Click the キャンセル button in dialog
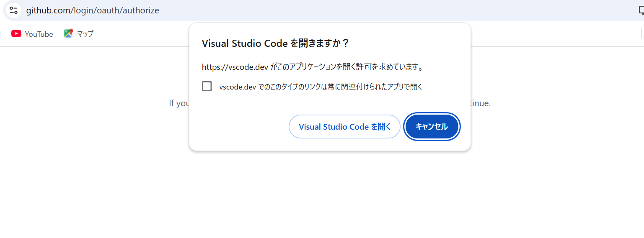The width and height of the screenshot is (644, 238). click(432, 126)
